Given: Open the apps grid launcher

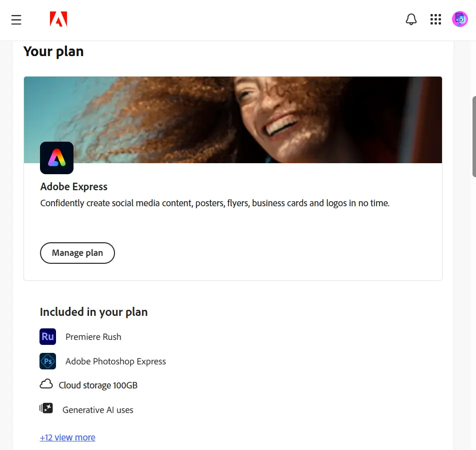Looking at the screenshot, I should point(435,20).
